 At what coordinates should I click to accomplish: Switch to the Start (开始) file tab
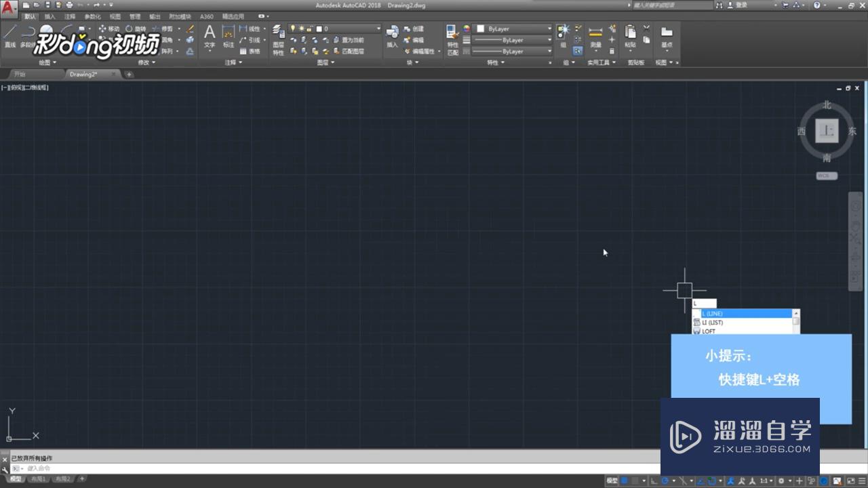point(19,74)
